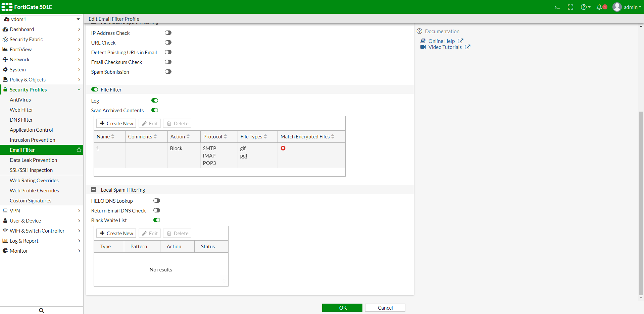Image resolution: width=644 pixels, height=314 pixels.
Task: Click the admin avatar in the top bar
Action: pyautogui.click(x=616, y=7)
